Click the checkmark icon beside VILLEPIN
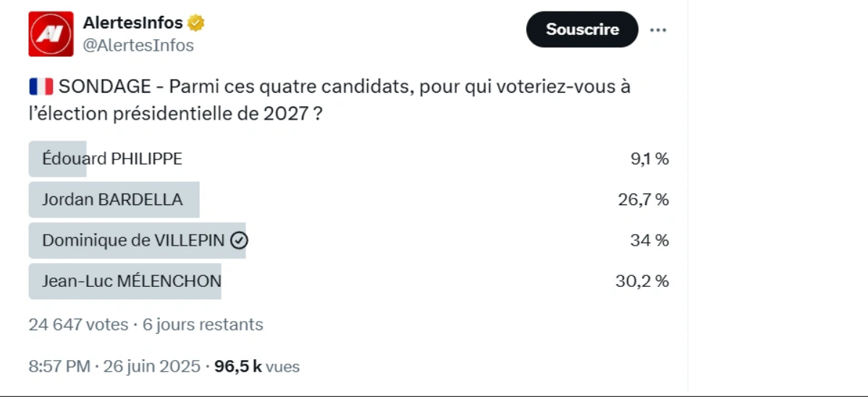The image size is (868, 397). click(x=239, y=241)
